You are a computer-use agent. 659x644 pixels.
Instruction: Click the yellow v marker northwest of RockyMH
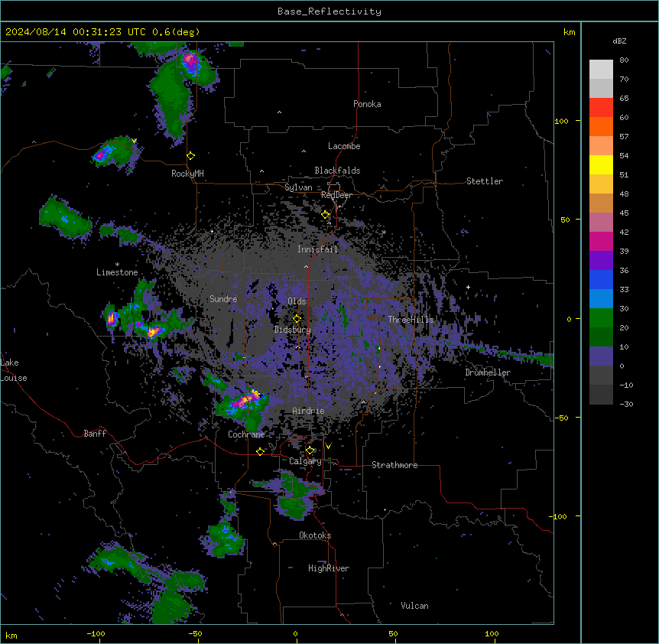(134, 141)
